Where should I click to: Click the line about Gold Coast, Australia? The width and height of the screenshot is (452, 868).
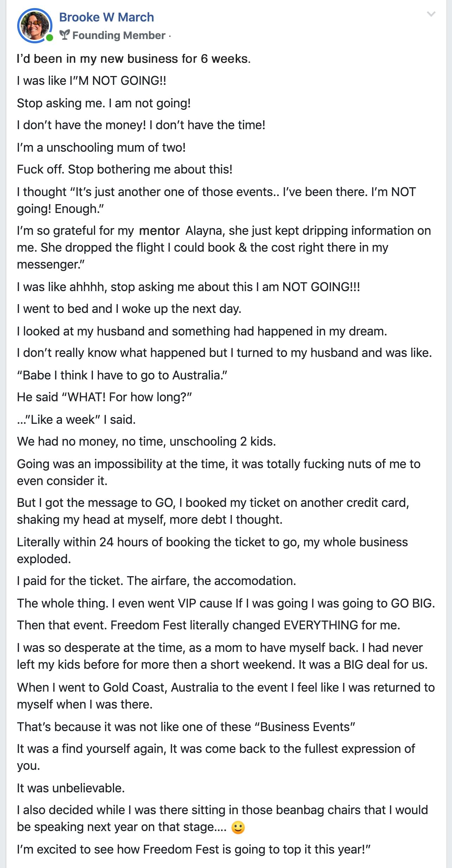point(226,696)
